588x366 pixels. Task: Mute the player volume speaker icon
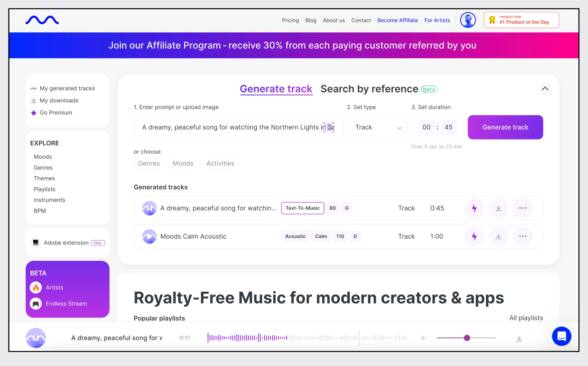424,338
